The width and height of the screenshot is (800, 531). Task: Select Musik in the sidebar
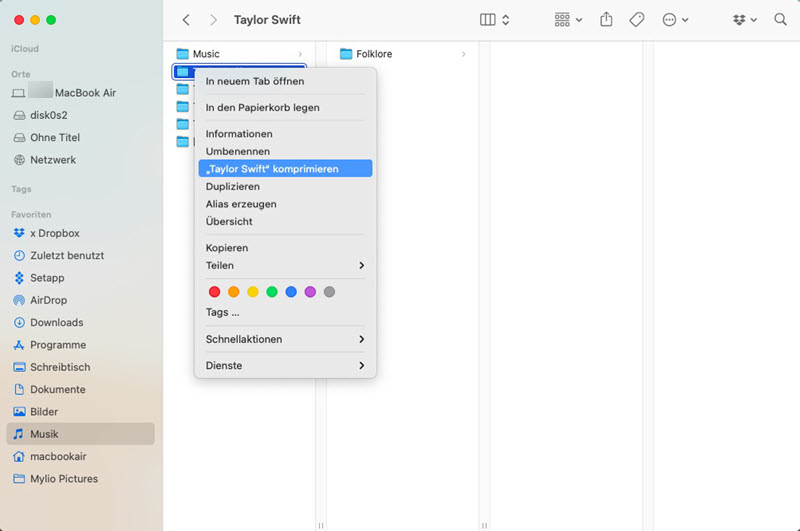(x=80, y=434)
